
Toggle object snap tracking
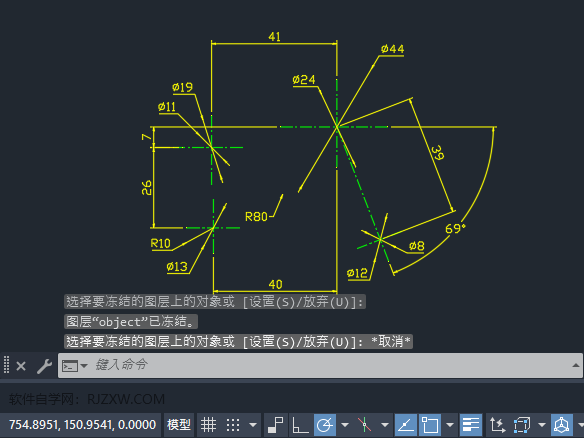coord(405,425)
